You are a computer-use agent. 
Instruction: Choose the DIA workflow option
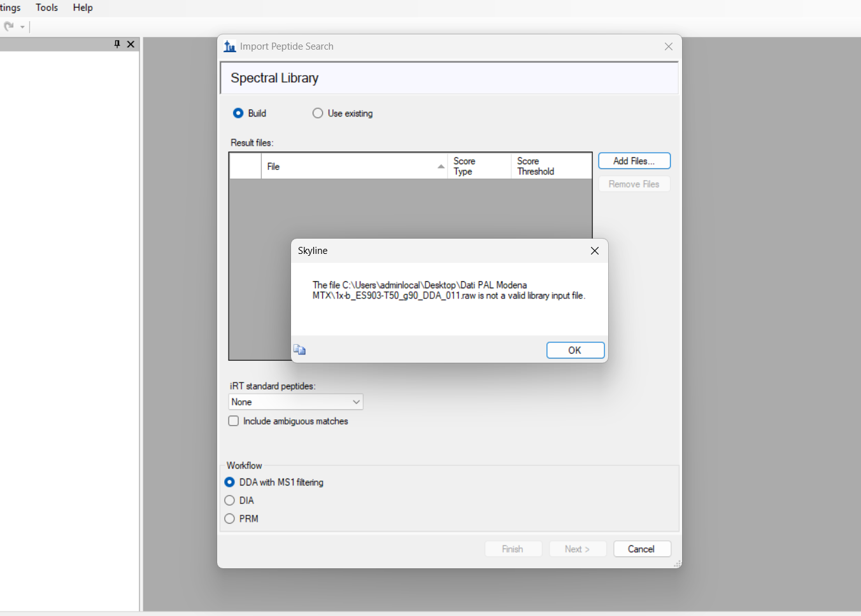[x=230, y=501]
